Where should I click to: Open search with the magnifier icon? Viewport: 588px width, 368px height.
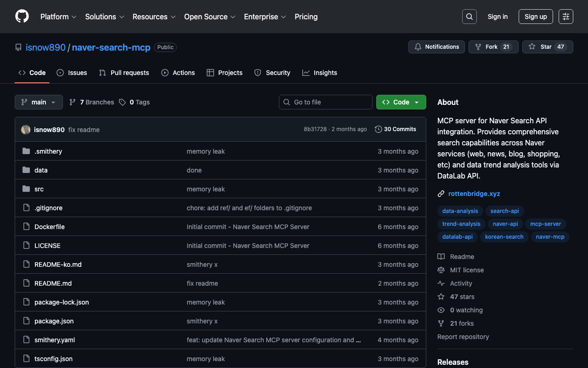[469, 17]
